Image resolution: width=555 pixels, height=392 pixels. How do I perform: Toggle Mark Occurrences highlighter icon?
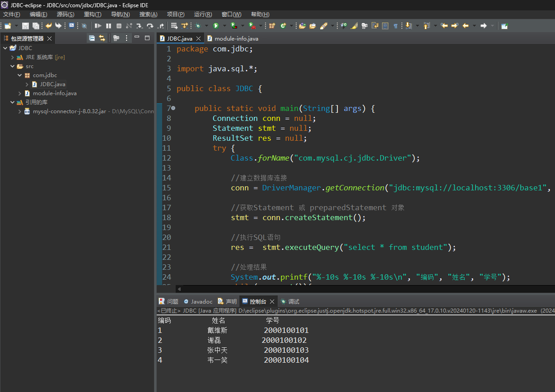coord(354,26)
